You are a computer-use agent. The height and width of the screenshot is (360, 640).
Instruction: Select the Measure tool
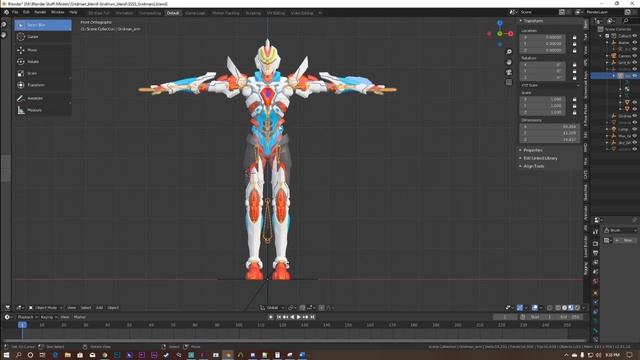[43, 110]
